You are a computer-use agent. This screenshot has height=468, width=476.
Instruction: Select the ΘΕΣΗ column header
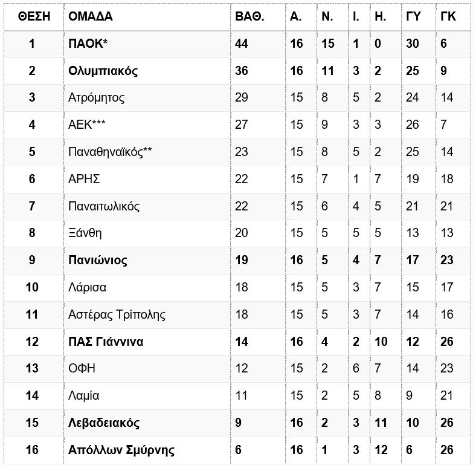tap(34, 16)
